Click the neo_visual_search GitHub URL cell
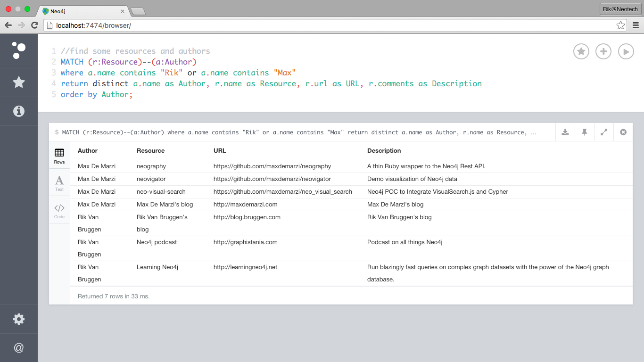Viewport: 644px width, 362px height. coord(283,192)
